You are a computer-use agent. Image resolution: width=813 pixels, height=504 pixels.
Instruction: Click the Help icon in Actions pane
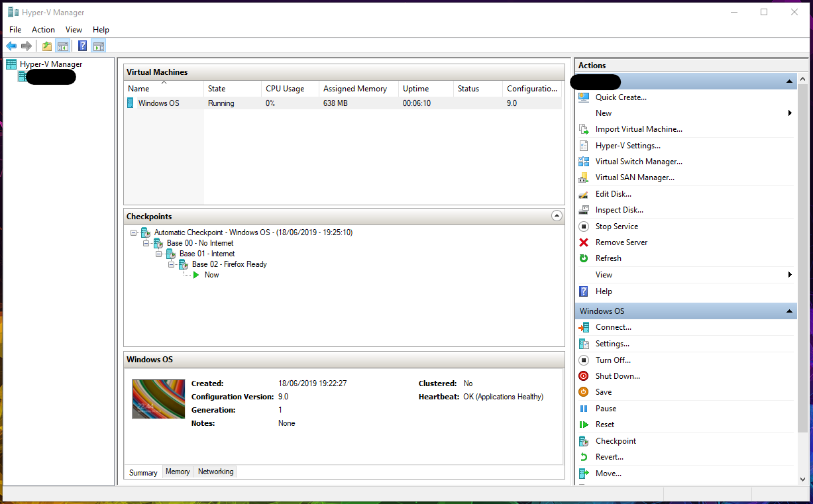point(584,291)
